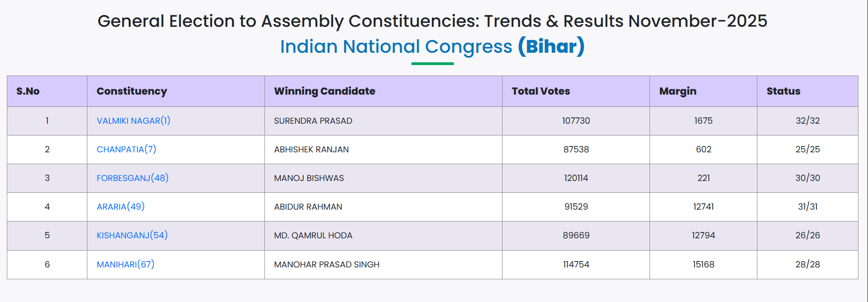The height and width of the screenshot is (302, 868).
Task: Open the CHANPATIA(7) constituency link
Action: pos(126,150)
